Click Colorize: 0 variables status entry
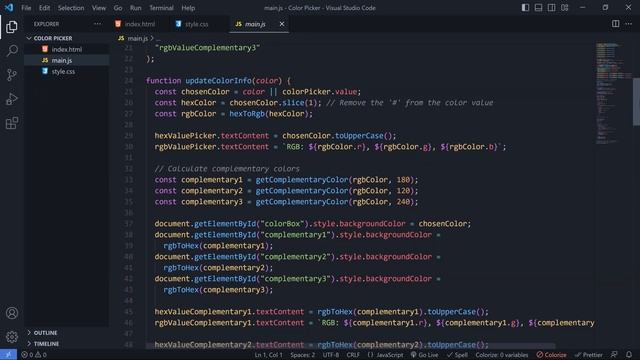Image resolution: width=640 pixels, height=360 pixels. [x=502, y=355]
